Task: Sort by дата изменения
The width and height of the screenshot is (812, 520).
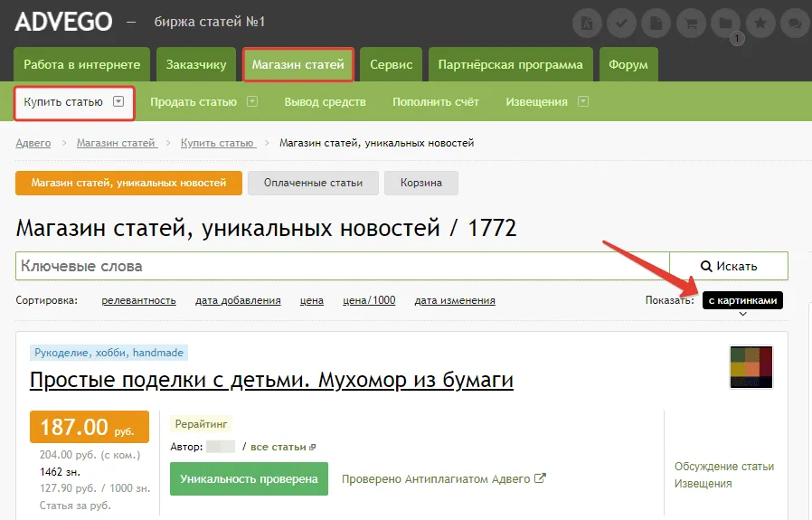Action: [x=455, y=300]
